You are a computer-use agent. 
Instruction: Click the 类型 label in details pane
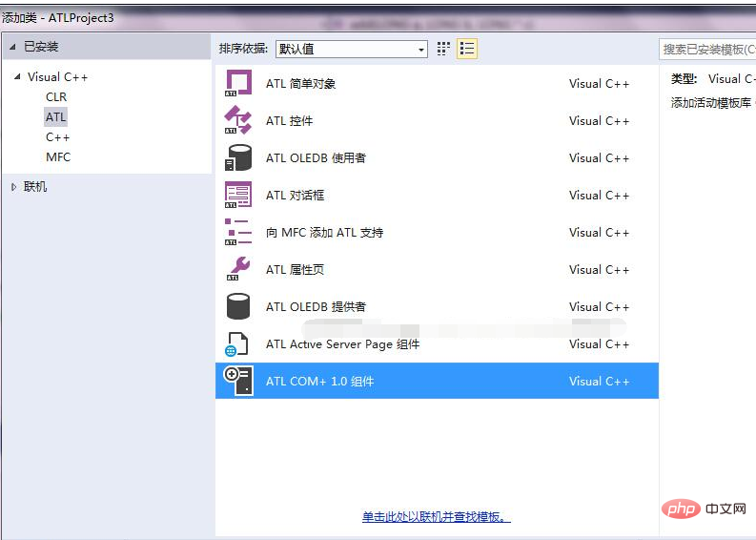pos(684,78)
